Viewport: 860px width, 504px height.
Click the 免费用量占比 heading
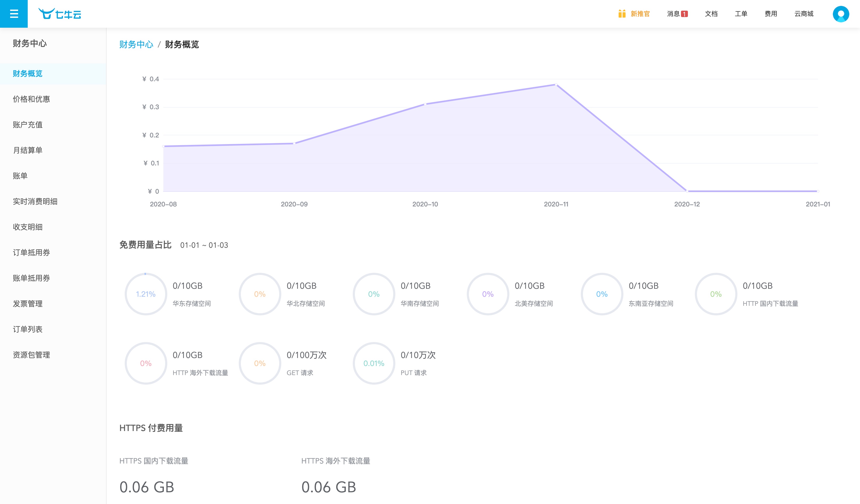click(145, 245)
